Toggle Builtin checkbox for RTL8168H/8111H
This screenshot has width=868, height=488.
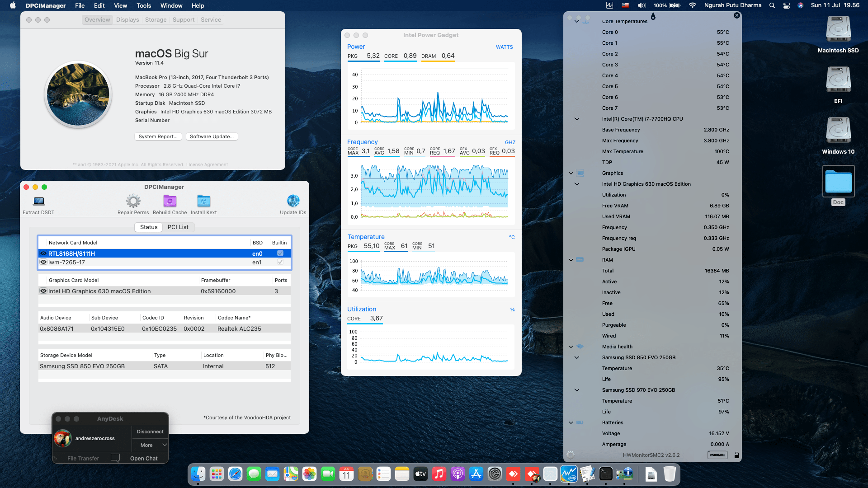[x=280, y=253]
